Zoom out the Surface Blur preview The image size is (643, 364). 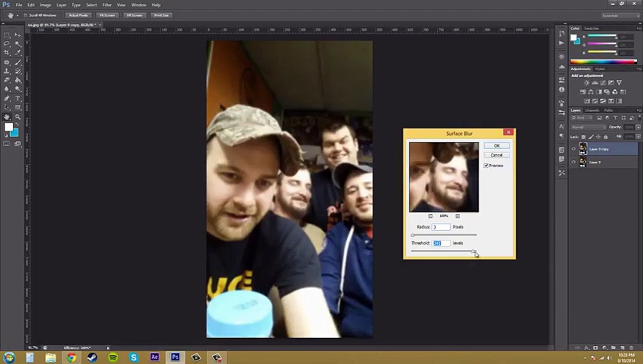(x=430, y=216)
